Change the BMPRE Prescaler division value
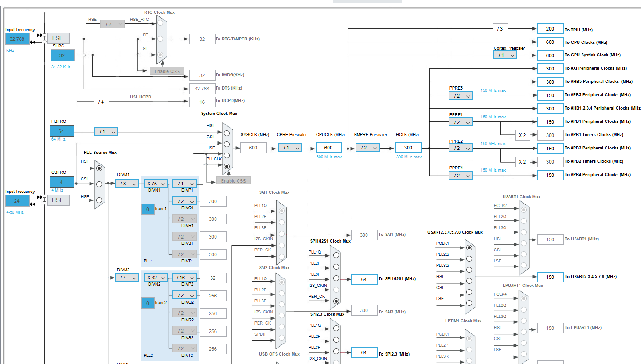 click(367, 147)
